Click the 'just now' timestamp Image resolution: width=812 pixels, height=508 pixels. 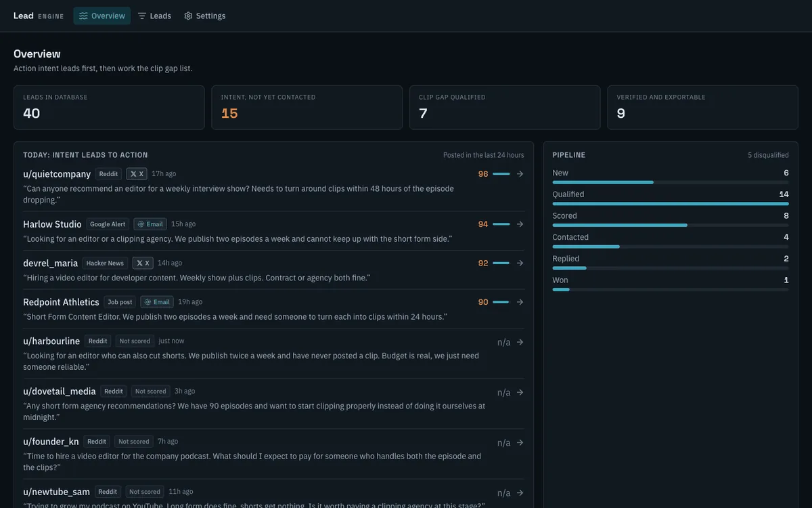(x=172, y=341)
